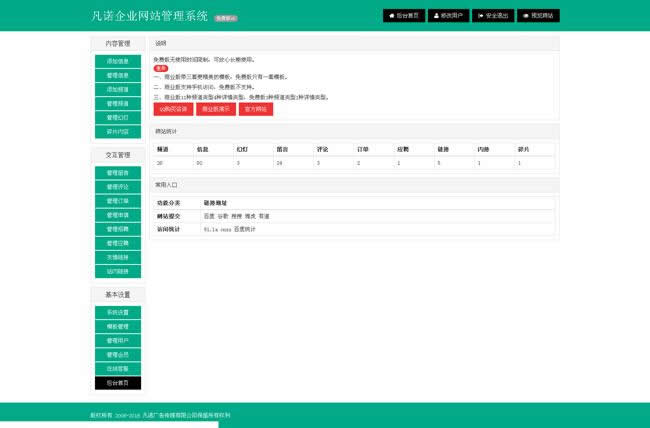Collapse the 内容管理 sidebar section header
Image resolution: width=650 pixels, height=428 pixels.
click(x=118, y=43)
